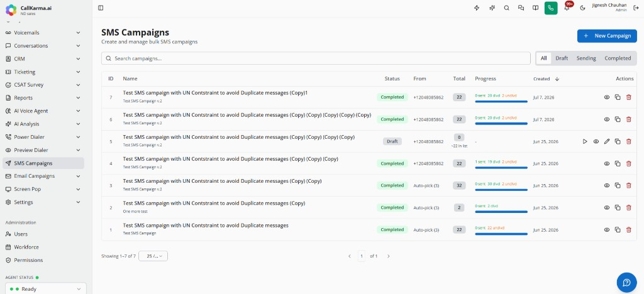The width and height of the screenshot is (644, 294).
Task: Open the agent status Ready dropdown
Action: pyautogui.click(x=45, y=289)
